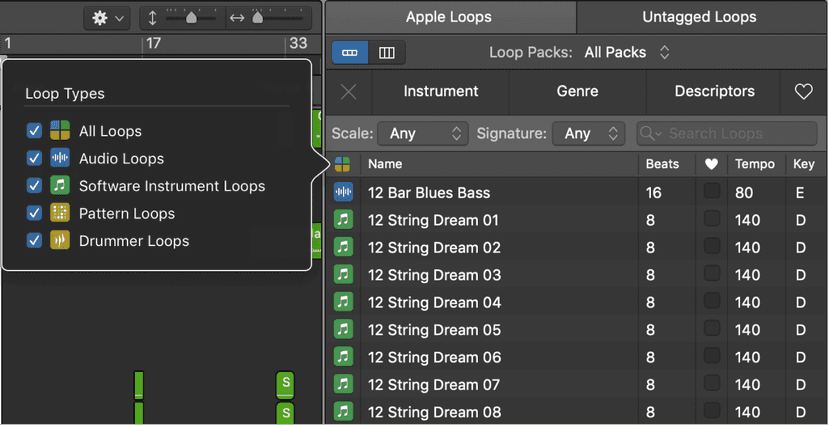Select the 12 String Dream 04 loop name
This screenshot has height=426, width=828.
[434, 302]
